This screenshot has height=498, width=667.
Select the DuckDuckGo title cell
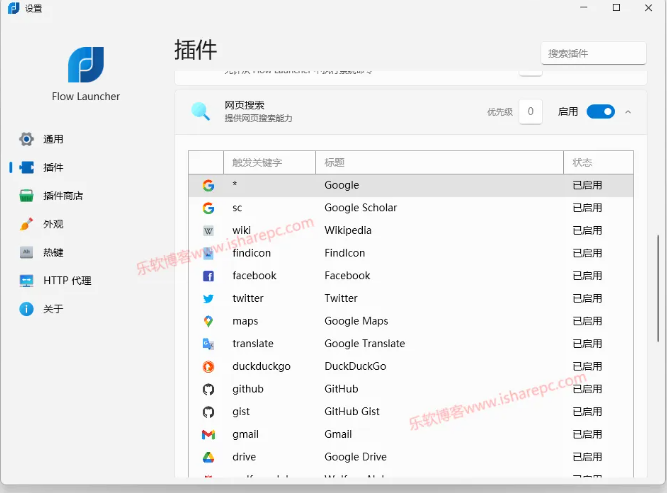[355, 366]
